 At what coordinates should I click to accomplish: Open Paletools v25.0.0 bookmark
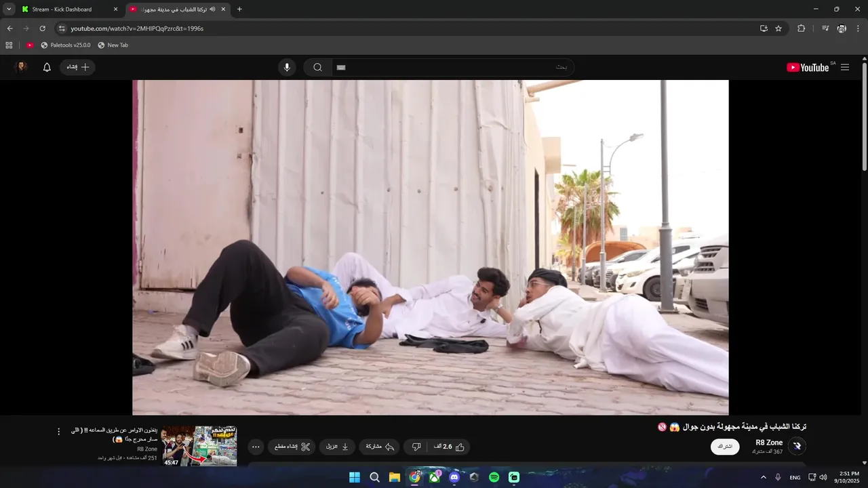(65, 45)
